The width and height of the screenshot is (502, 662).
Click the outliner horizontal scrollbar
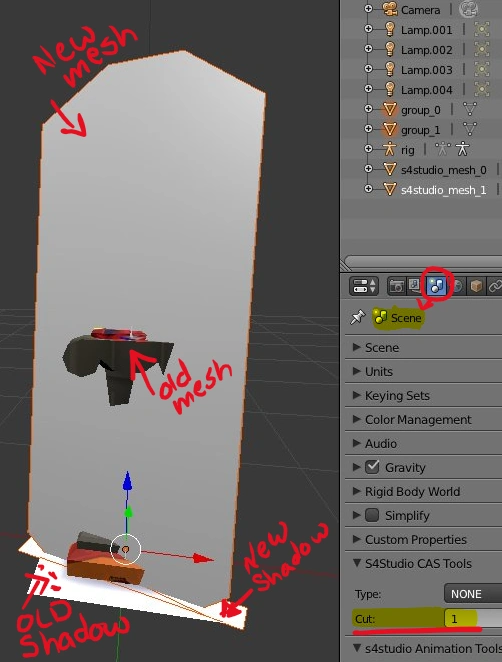click(423, 260)
